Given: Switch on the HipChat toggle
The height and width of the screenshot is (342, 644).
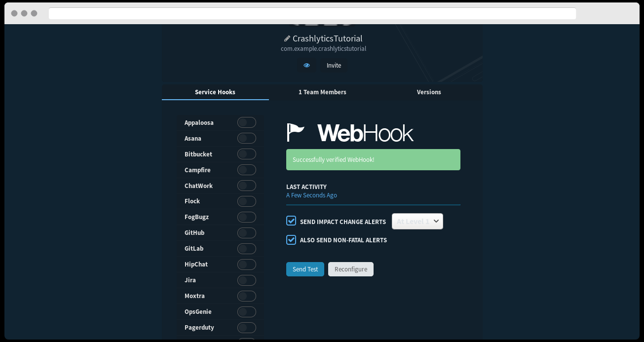Looking at the screenshot, I should (247, 265).
